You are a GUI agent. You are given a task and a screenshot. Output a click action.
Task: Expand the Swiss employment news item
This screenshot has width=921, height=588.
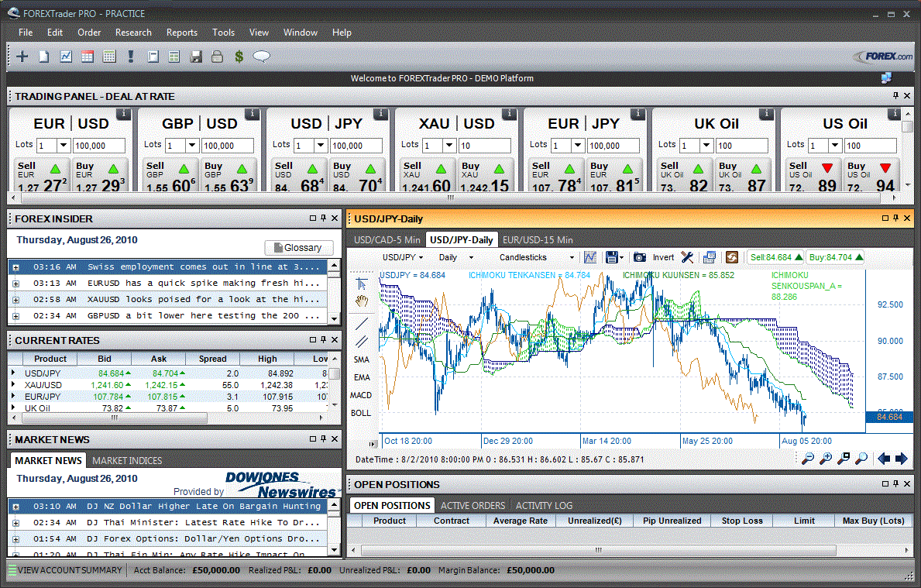(15, 267)
